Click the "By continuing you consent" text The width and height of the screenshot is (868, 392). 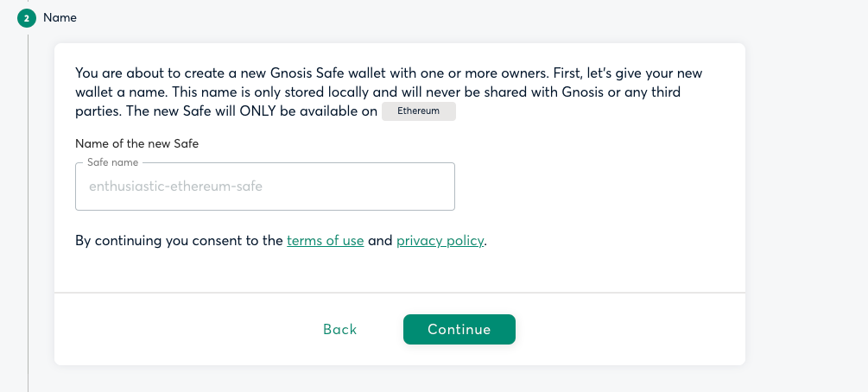pyautogui.click(x=179, y=241)
